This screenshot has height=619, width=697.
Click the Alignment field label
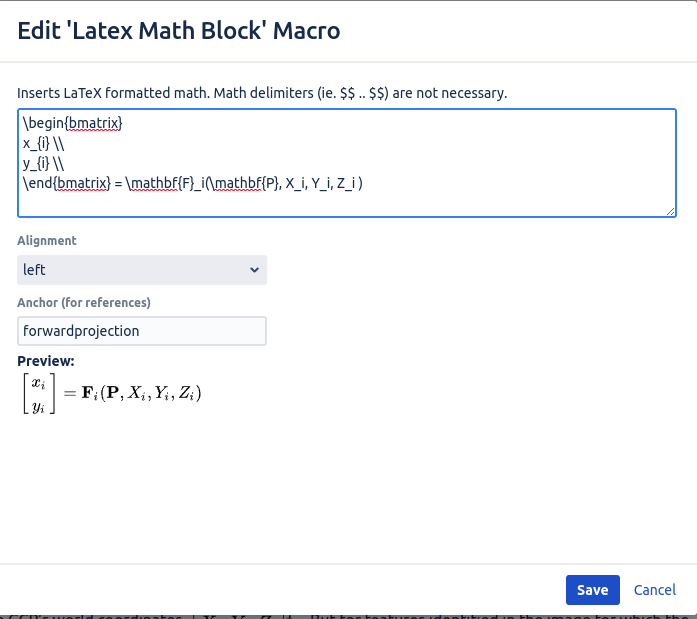[47, 240]
